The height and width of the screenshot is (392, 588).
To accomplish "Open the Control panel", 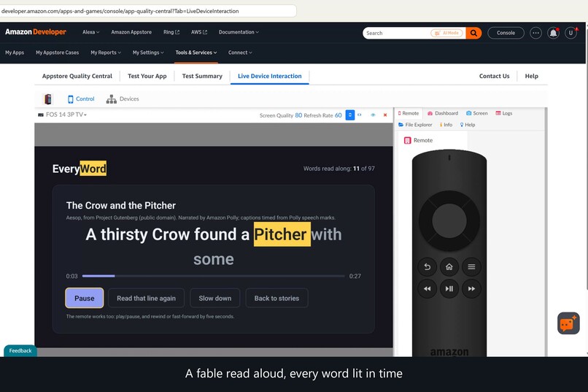I will [81, 99].
